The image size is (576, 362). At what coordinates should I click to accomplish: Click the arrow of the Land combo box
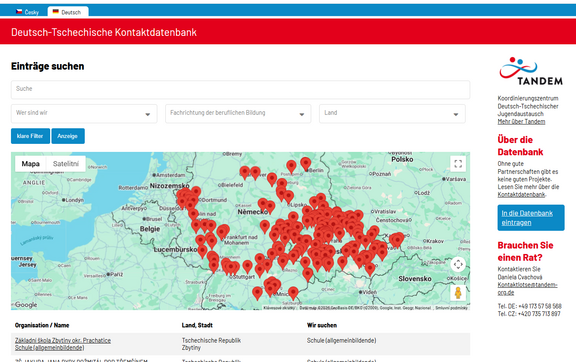click(456, 114)
